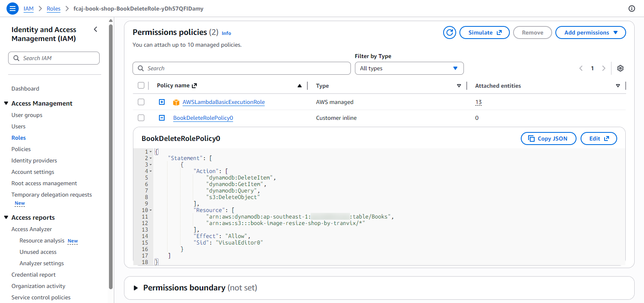Click the sidebar vertical scrollbar
The image size is (644, 303).
pyautogui.click(x=111, y=156)
